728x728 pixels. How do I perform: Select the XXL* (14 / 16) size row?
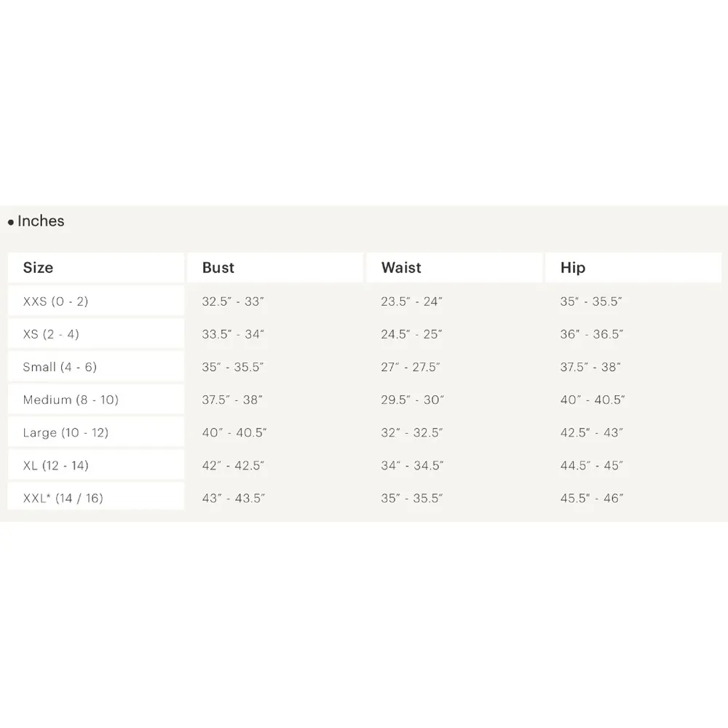63,498
